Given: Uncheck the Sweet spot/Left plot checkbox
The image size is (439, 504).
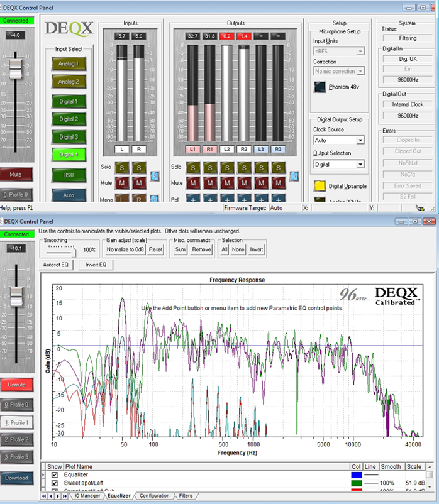Looking at the screenshot, I should [x=54, y=483].
